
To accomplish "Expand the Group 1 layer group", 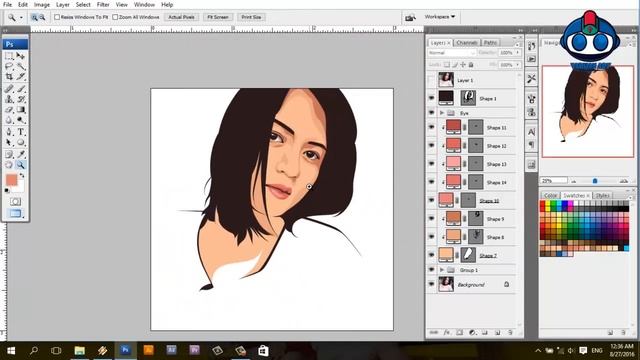I will 442,270.
